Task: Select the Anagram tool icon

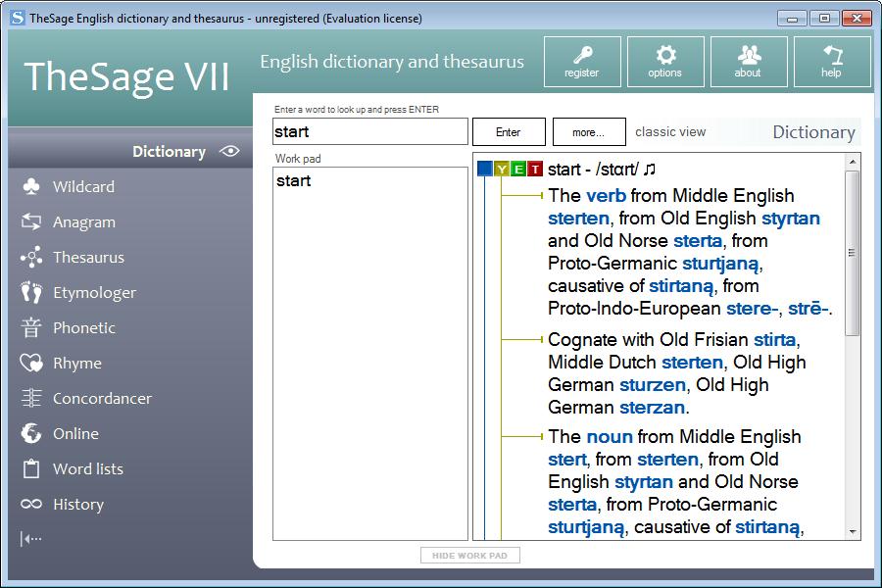Action: click(x=31, y=222)
